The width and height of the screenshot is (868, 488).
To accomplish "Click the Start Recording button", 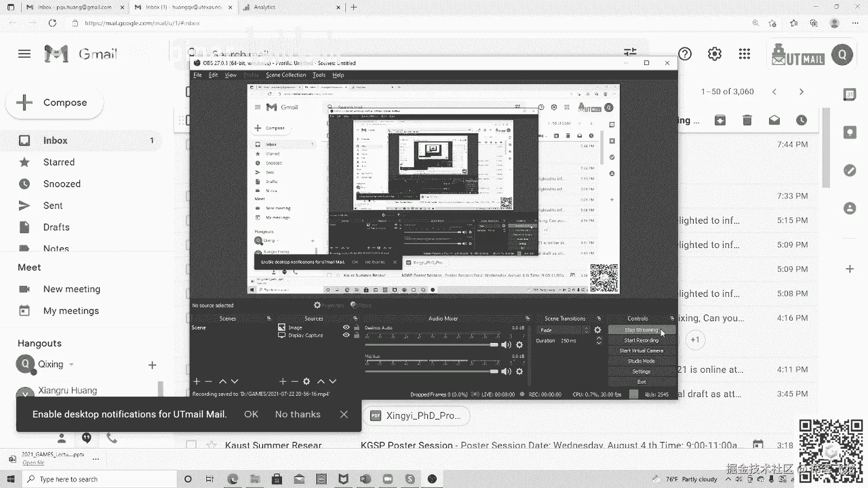I will [x=641, y=340].
